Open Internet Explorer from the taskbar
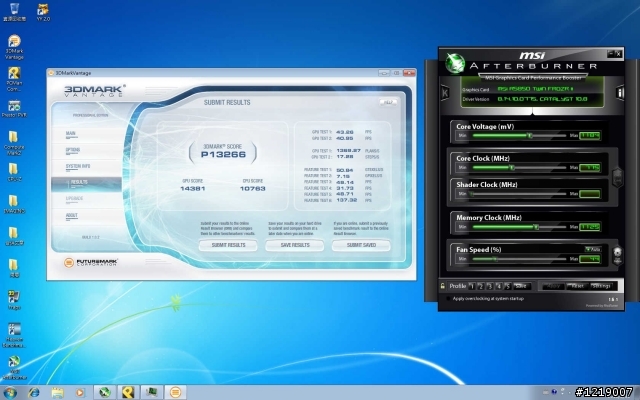This screenshot has width=640, height=400. pyautogui.click(x=34, y=393)
